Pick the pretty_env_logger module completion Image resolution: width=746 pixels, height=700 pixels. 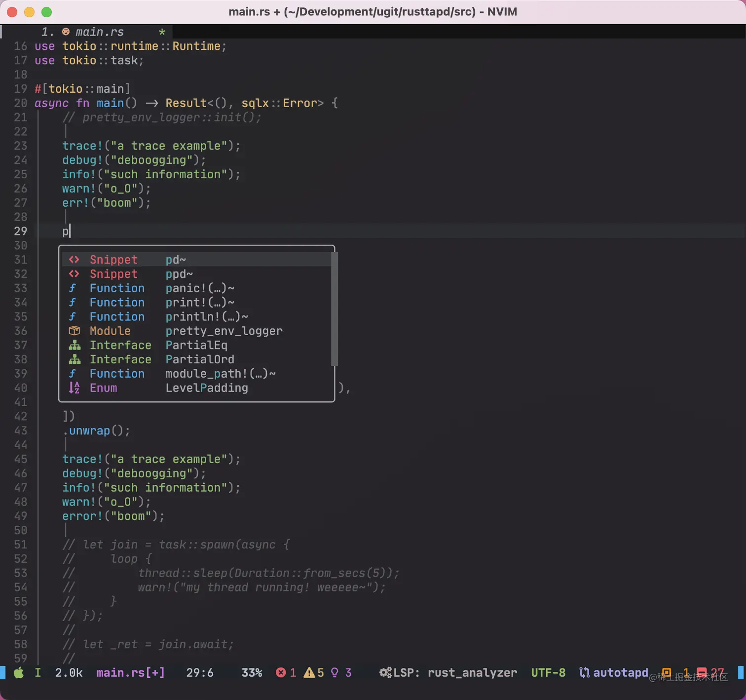click(x=196, y=331)
